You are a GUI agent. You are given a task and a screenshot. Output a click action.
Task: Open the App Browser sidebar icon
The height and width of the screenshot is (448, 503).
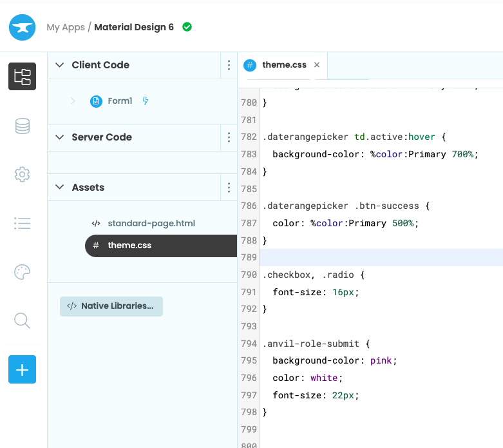coord(23,77)
